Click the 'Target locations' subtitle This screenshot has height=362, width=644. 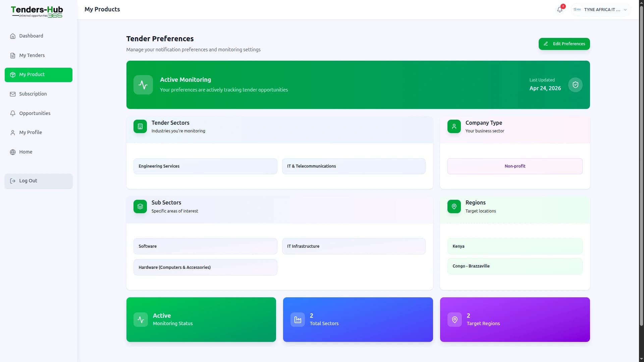pos(481,211)
